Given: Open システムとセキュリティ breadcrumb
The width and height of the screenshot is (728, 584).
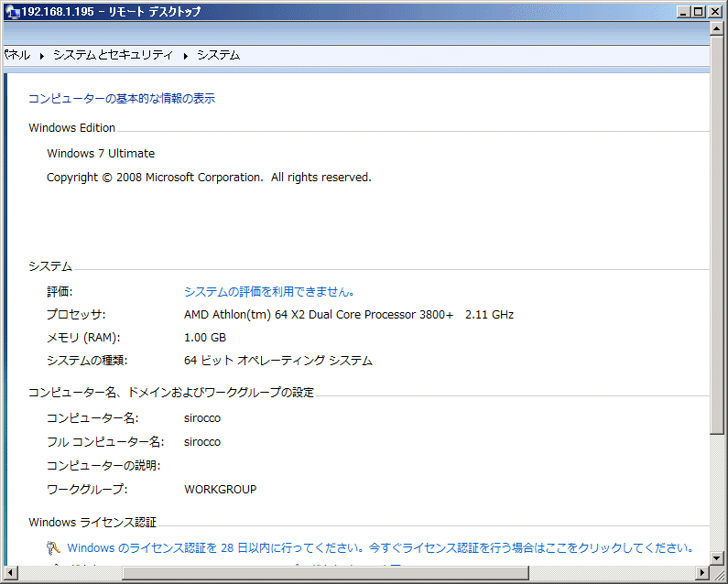Looking at the screenshot, I should pyautogui.click(x=113, y=55).
